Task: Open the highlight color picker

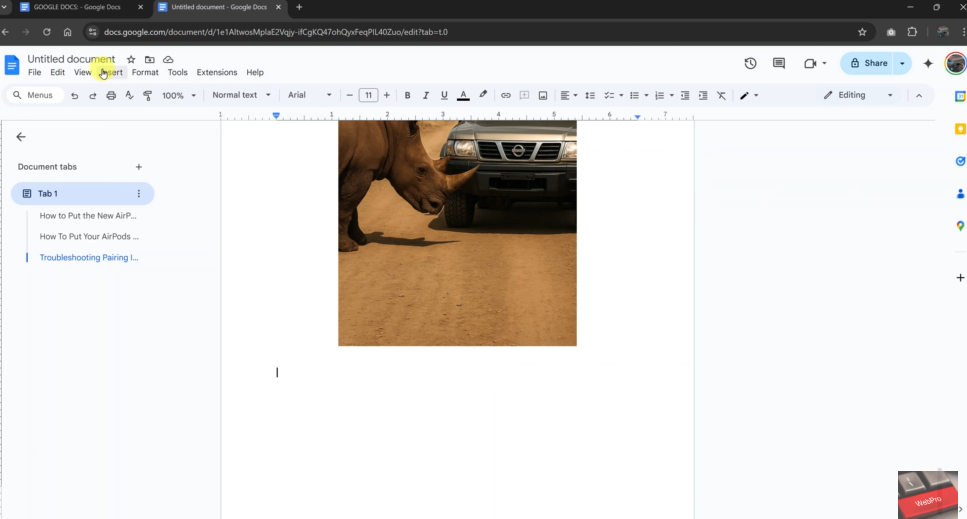Action: coord(483,95)
